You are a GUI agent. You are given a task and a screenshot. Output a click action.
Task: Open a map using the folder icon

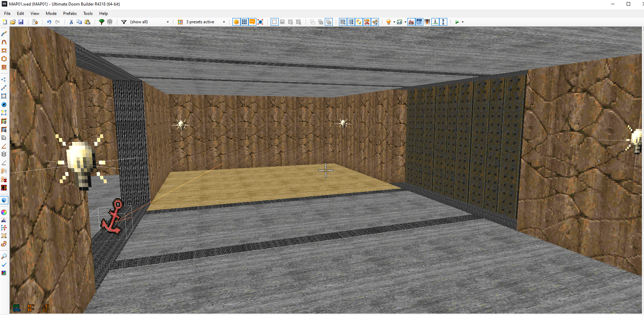pyautogui.click(x=13, y=22)
